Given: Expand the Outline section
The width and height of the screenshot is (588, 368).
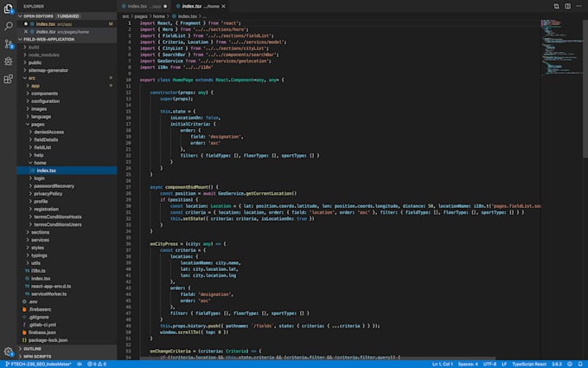Looking at the screenshot, I should click(67, 349).
